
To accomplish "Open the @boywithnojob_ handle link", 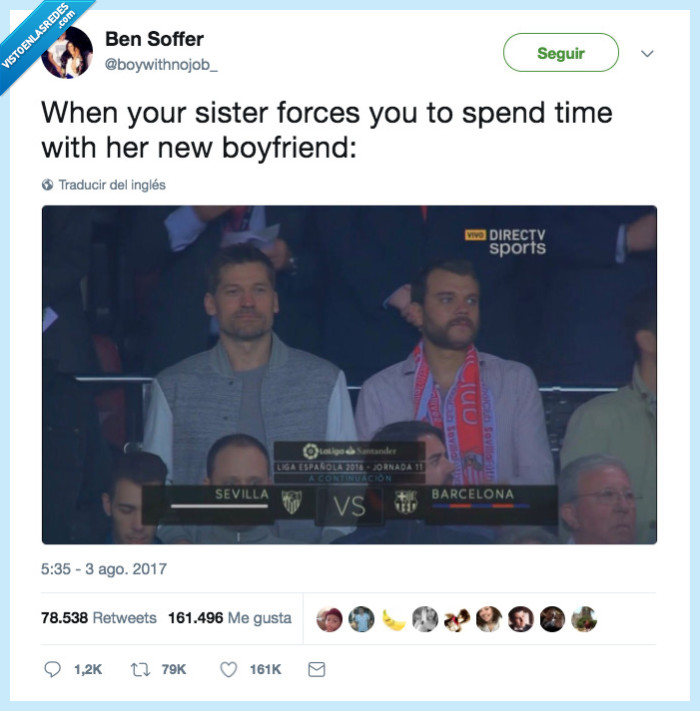I will point(161,65).
